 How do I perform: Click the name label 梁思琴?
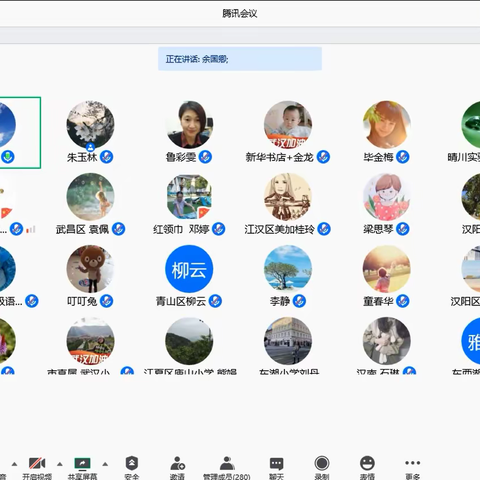(x=378, y=229)
